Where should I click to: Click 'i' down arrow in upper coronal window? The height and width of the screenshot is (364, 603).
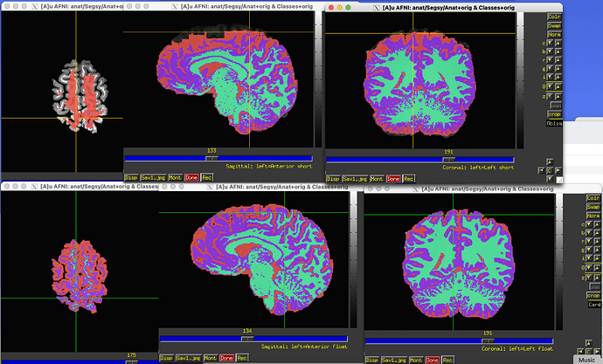click(550, 77)
